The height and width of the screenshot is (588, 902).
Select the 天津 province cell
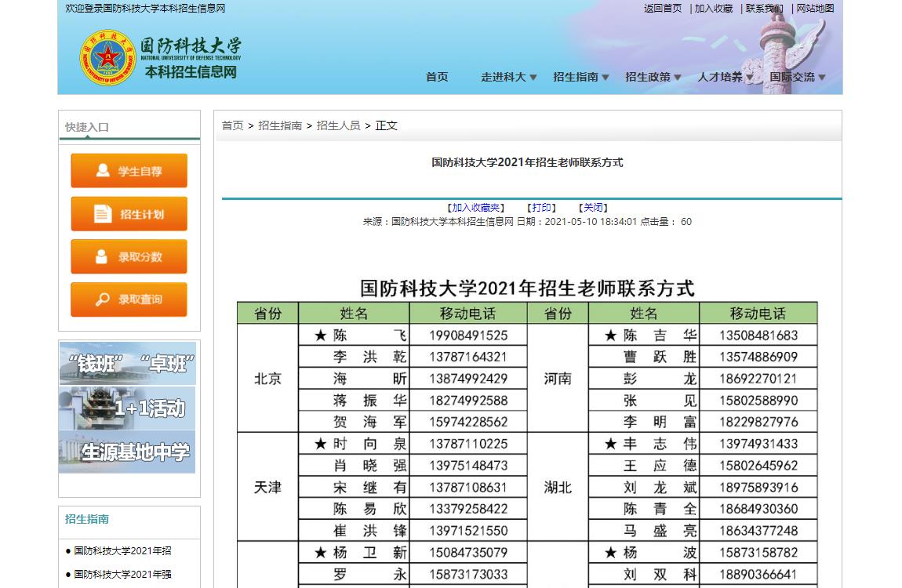pos(267,488)
